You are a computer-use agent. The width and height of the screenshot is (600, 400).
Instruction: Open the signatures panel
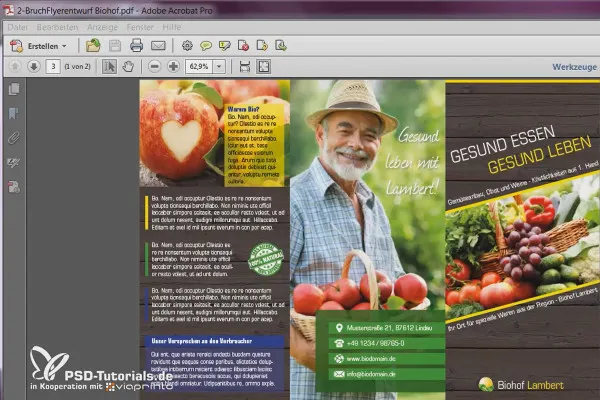[x=13, y=163]
